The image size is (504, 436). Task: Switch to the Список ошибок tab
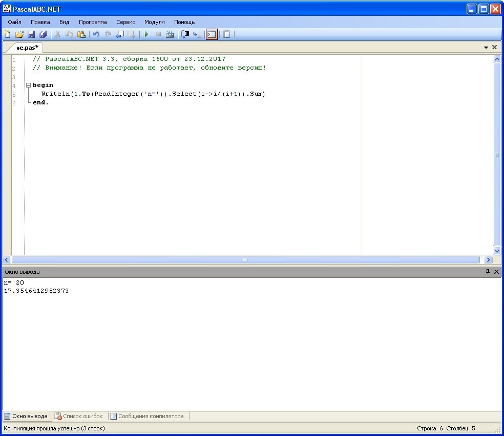click(x=79, y=416)
